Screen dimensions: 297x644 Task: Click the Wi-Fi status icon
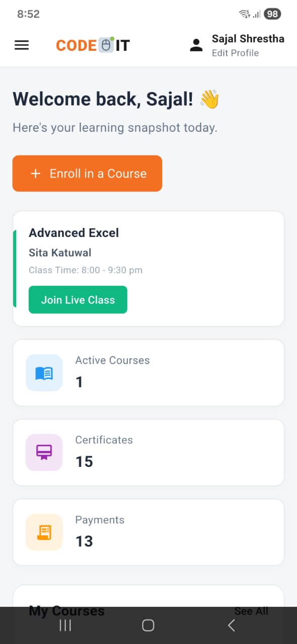click(x=244, y=14)
